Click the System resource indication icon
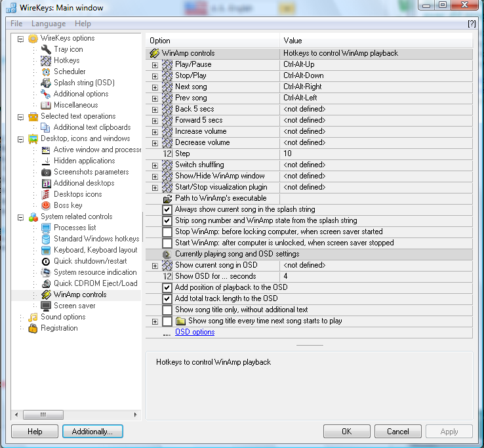 pyautogui.click(x=46, y=272)
